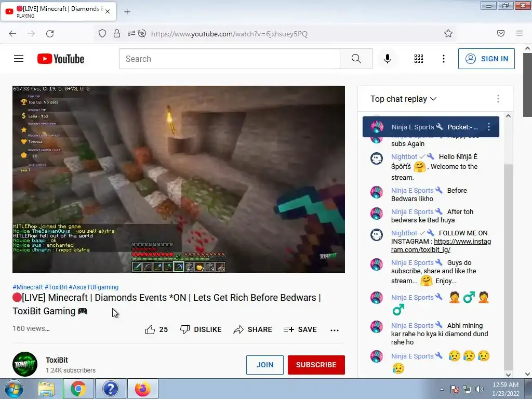This screenshot has width=532, height=399.
Task: Open site permissions icon in address bar
Action: pos(131,33)
